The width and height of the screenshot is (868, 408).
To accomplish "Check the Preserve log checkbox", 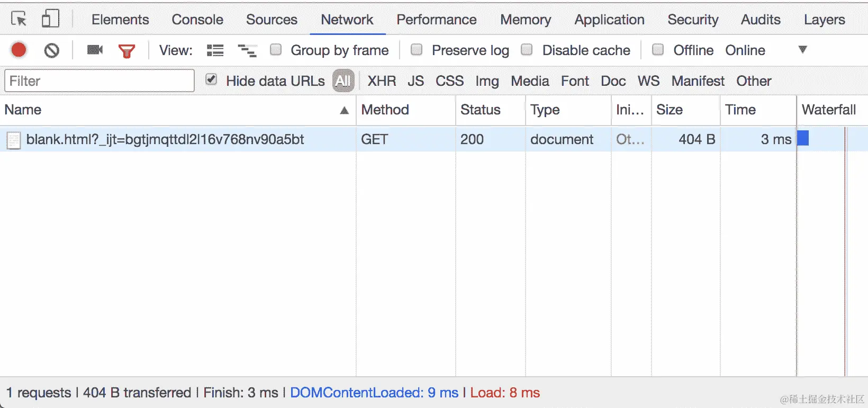I will (417, 50).
